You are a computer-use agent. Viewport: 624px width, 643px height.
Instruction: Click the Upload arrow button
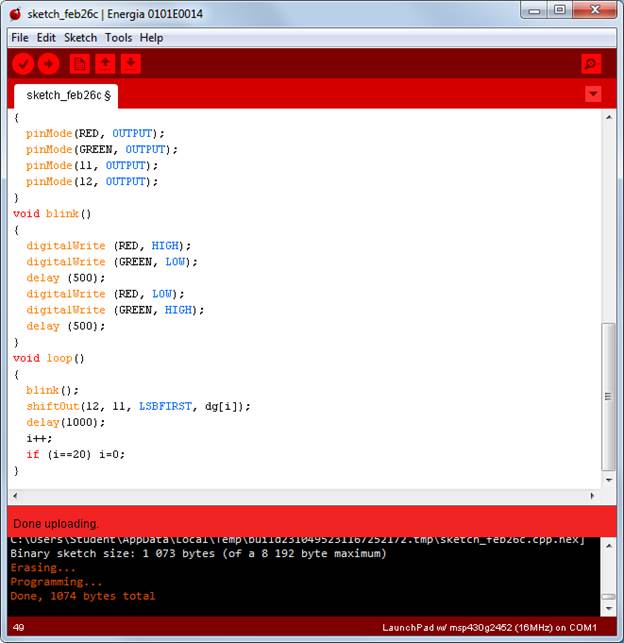(x=48, y=64)
